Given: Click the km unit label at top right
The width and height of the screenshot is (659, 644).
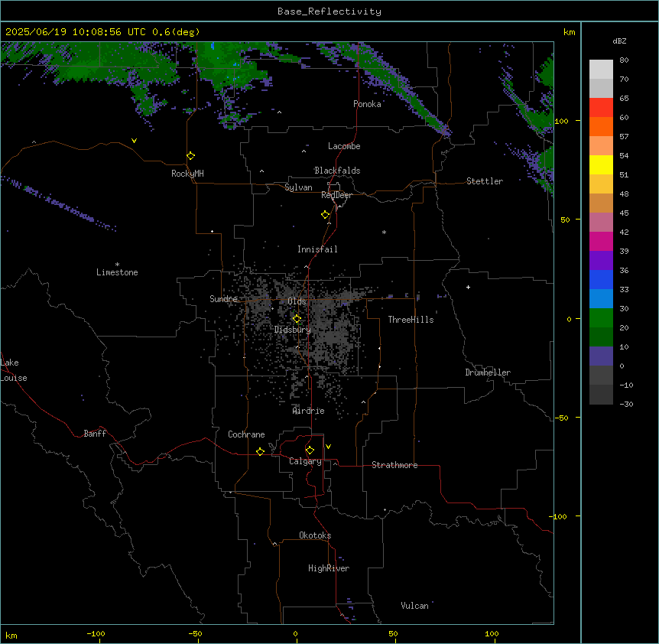Looking at the screenshot, I should 569,32.
